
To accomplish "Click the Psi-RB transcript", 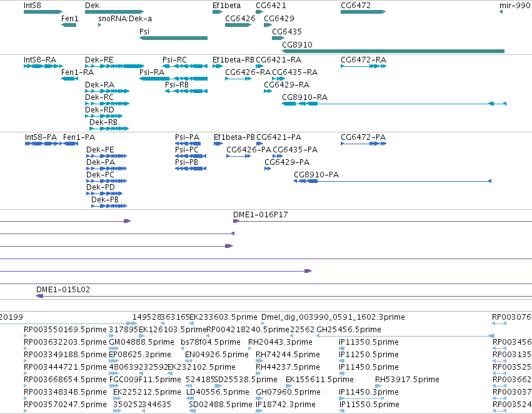I will click(x=186, y=91).
